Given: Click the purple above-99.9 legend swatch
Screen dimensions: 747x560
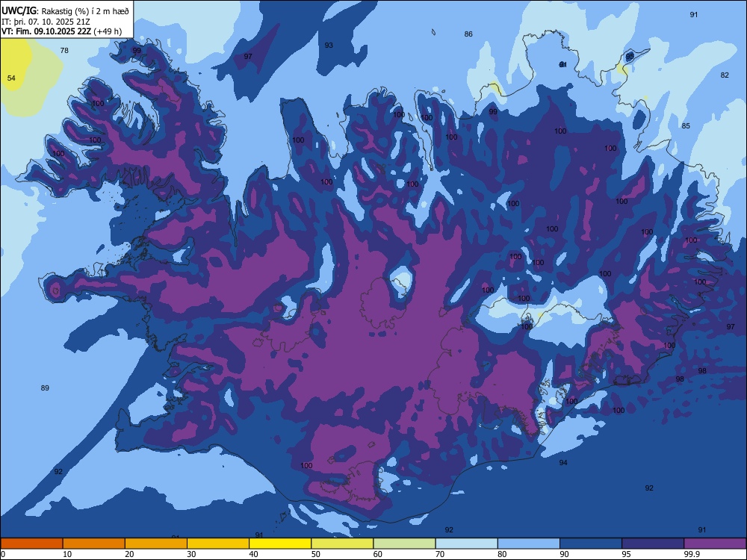Looking at the screenshot, I should [x=715, y=544].
